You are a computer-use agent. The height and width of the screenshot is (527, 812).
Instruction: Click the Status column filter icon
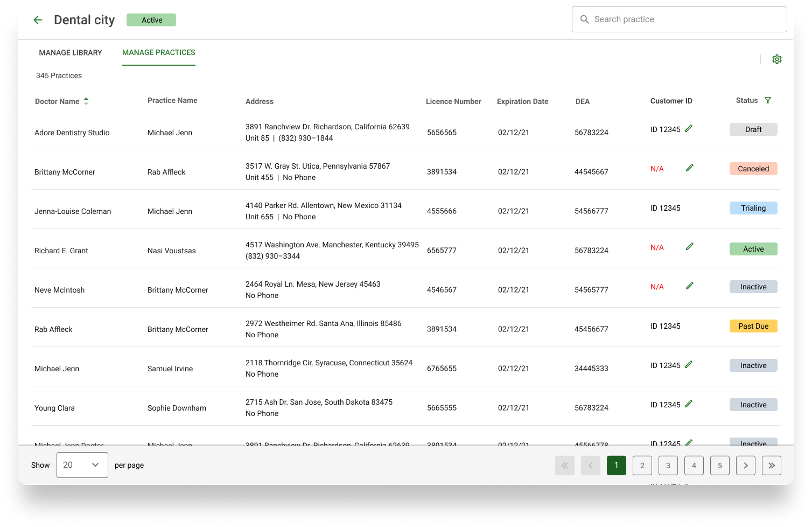(768, 100)
